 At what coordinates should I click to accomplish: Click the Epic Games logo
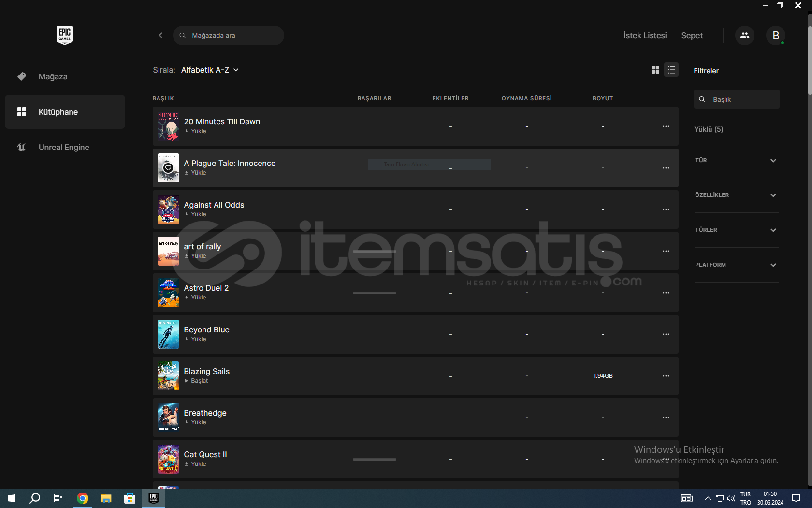click(x=65, y=35)
